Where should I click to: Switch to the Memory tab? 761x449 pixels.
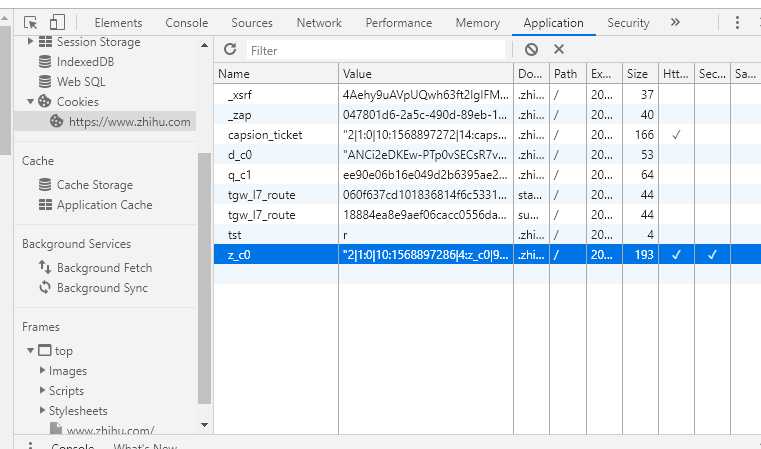click(477, 23)
